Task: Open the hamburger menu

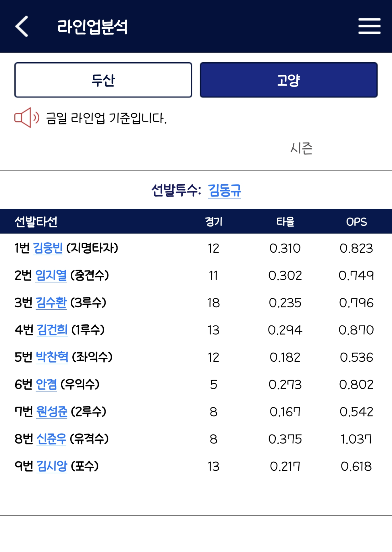Action: tap(369, 26)
